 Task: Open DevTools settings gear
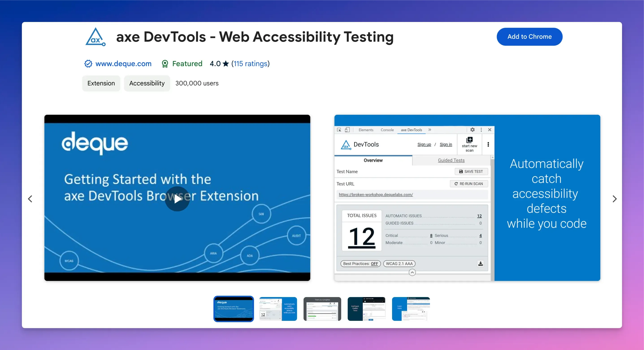[472, 130]
